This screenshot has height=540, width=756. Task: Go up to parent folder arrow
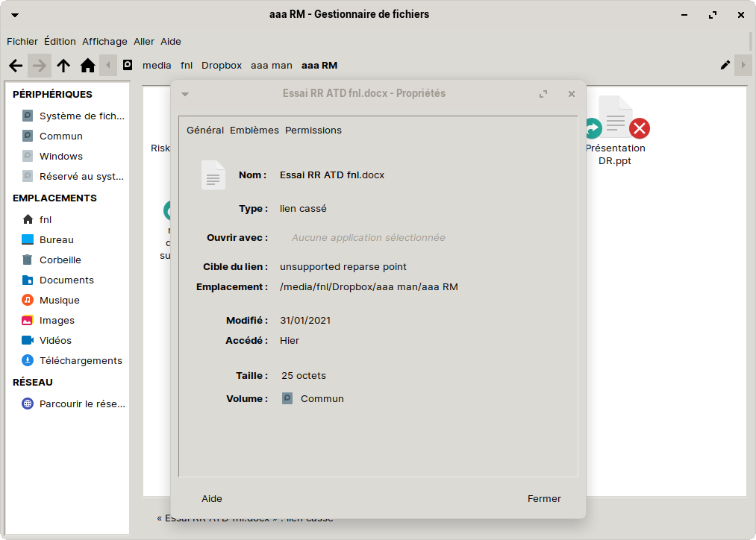[x=63, y=66]
